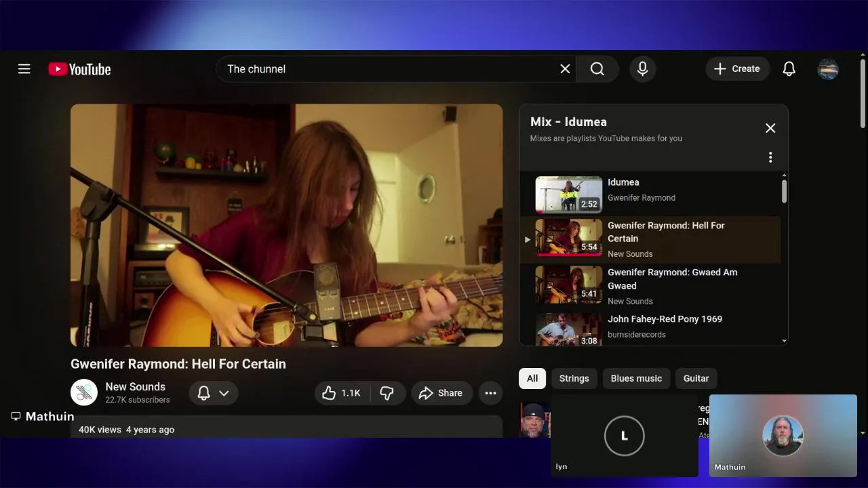This screenshot has width=868, height=488.
Task: Click the playlist scrollbar up arrow
Action: coord(785,176)
